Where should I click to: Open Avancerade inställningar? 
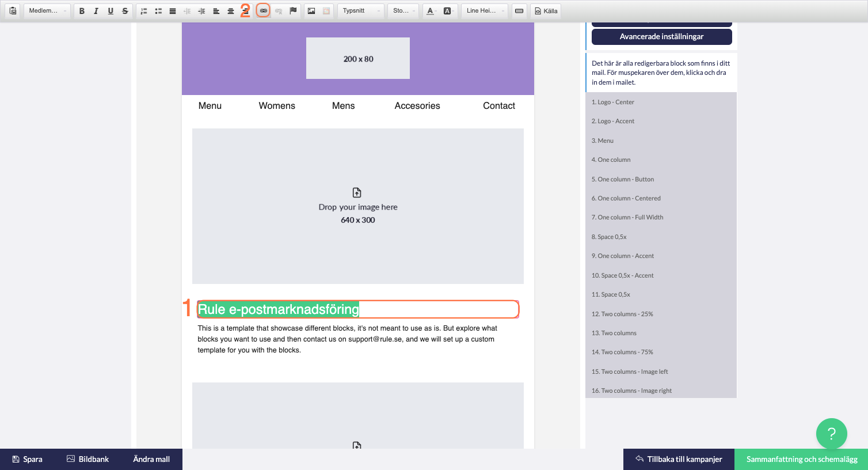(662, 36)
